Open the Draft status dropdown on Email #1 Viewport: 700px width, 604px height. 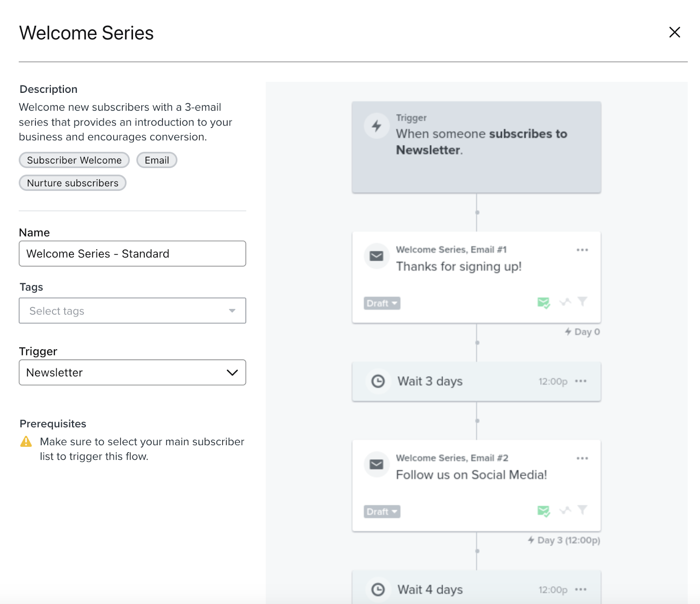(382, 303)
